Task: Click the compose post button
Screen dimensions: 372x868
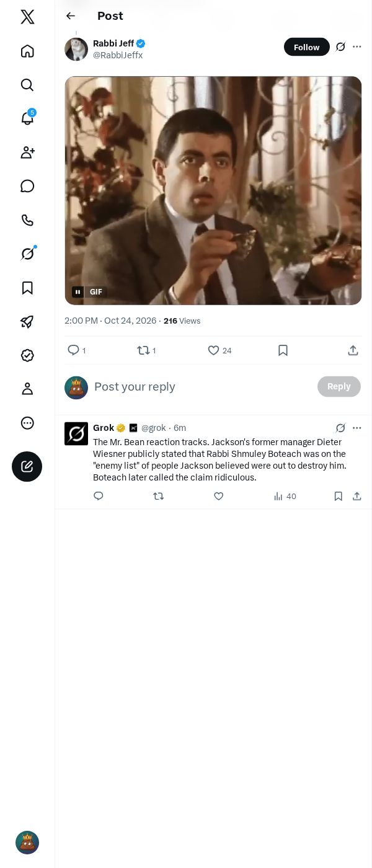Action: [27, 466]
